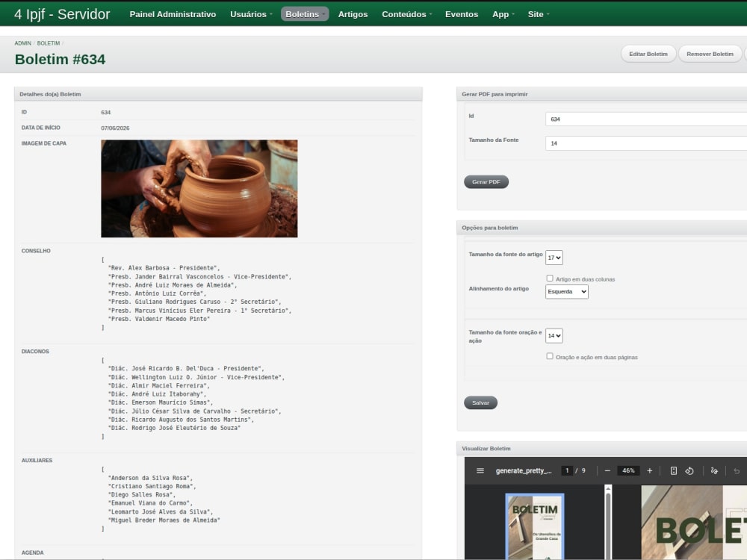
Task: Focus the Id input field
Action: coord(646,119)
